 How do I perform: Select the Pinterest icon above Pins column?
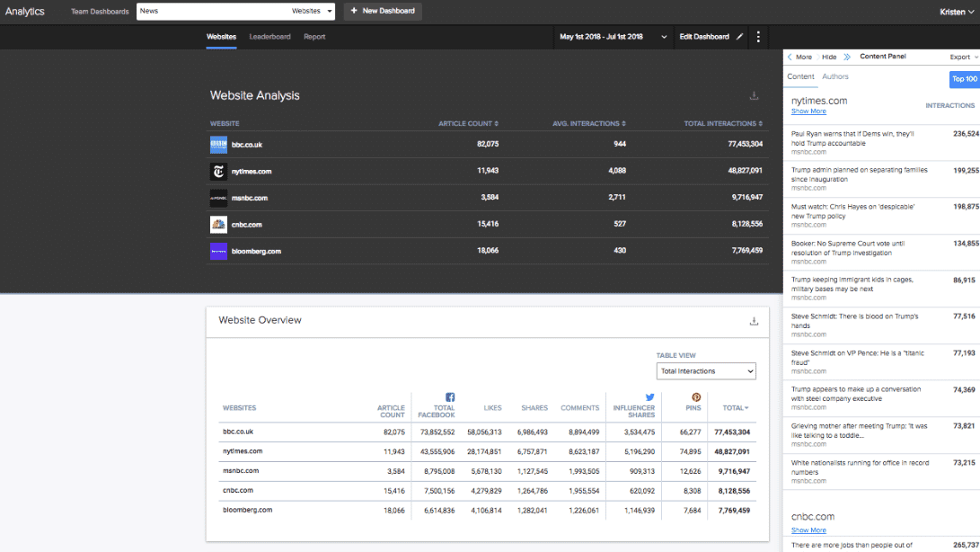pos(695,396)
